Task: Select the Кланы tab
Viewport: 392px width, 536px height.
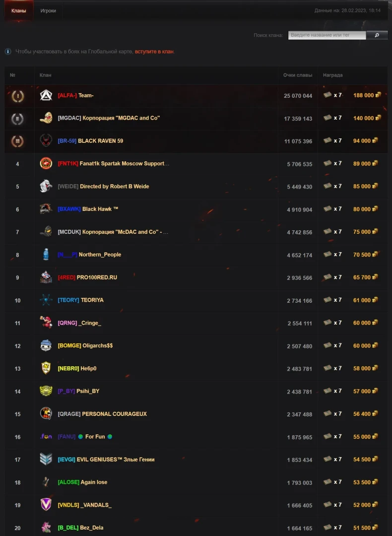Action: click(19, 10)
